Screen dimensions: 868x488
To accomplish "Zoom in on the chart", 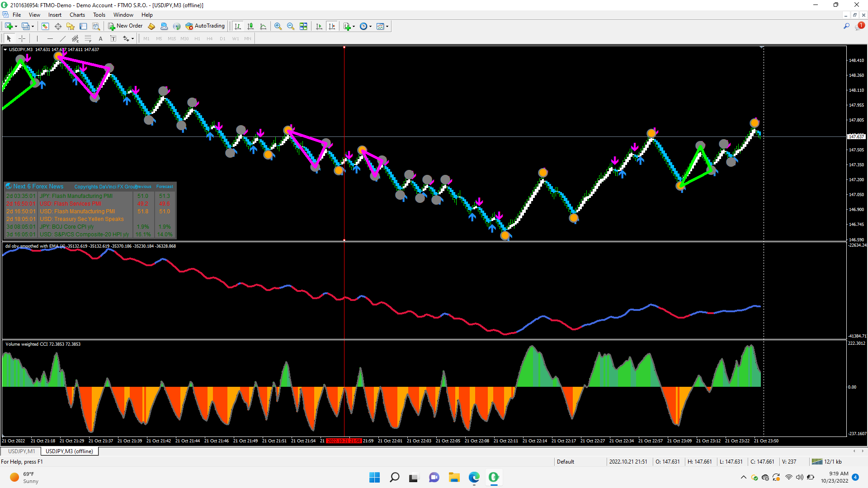I will [278, 26].
